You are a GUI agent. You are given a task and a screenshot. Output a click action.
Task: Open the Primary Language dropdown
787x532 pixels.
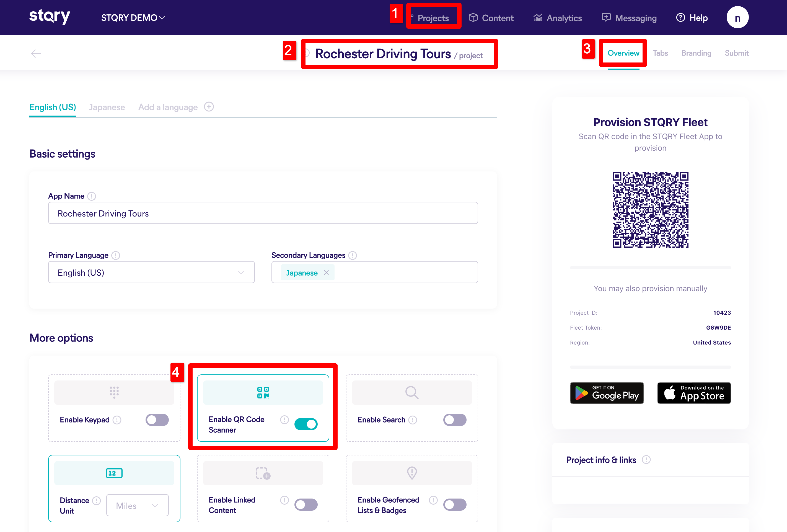click(151, 272)
